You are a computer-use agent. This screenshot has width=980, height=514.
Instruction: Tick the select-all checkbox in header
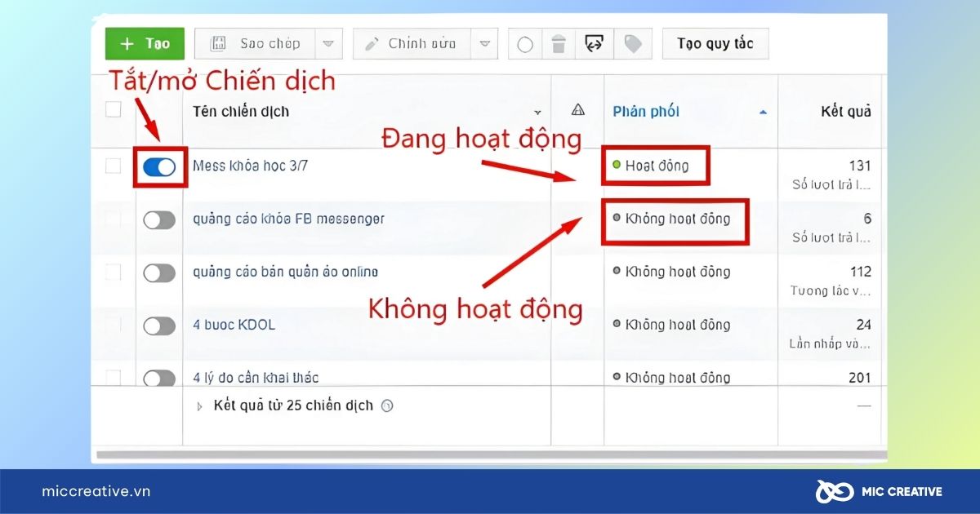pyautogui.click(x=114, y=109)
